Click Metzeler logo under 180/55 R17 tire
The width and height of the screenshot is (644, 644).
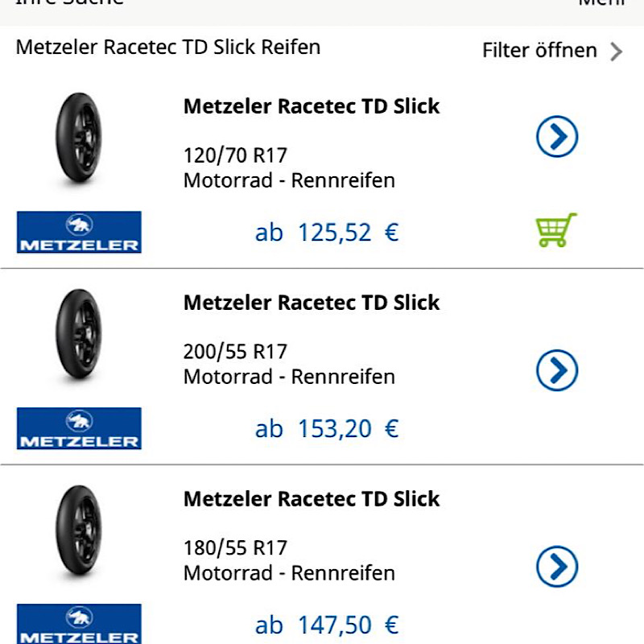[79, 625]
